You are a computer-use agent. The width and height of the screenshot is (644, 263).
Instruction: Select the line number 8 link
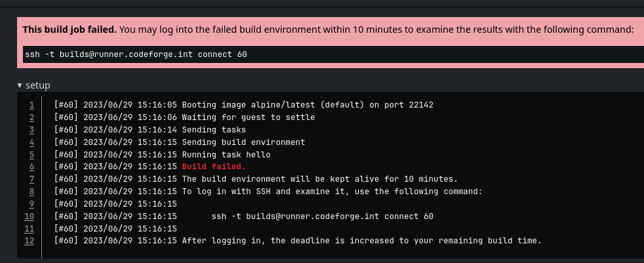tap(31, 192)
